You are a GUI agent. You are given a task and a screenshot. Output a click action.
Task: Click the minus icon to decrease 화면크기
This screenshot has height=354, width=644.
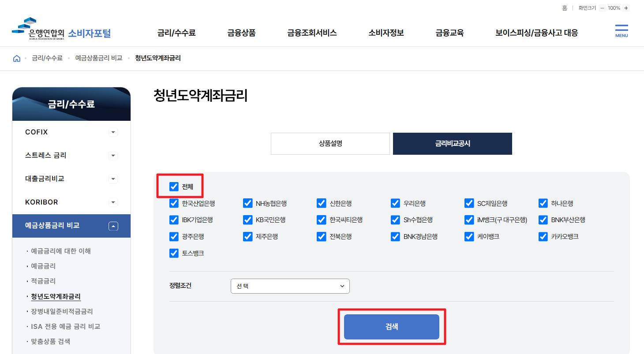pos(602,7)
